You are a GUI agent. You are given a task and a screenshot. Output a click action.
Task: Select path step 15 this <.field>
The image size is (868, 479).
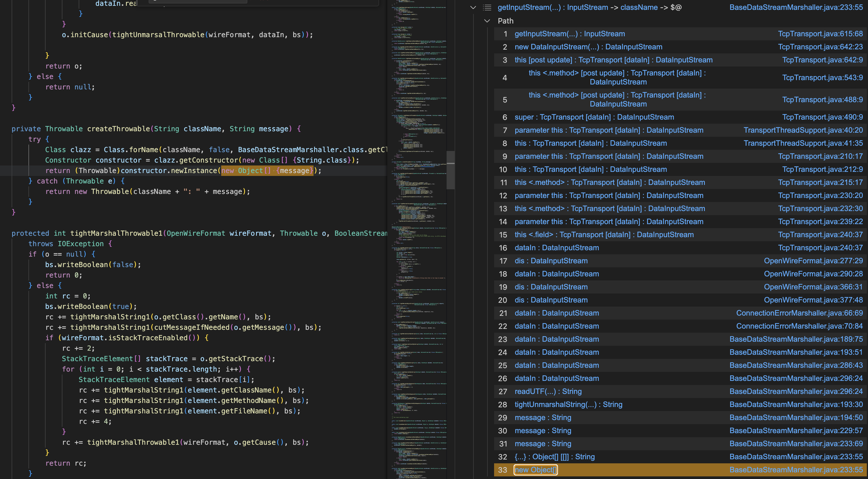point(604,235)
